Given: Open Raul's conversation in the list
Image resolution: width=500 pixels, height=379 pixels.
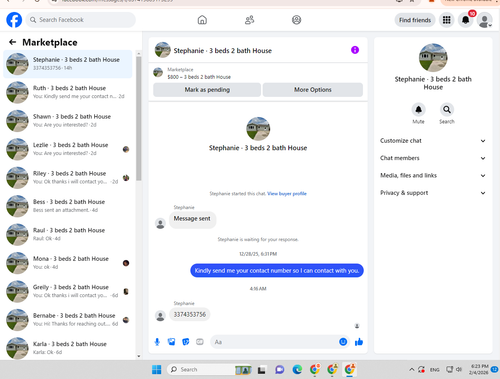Looking at the screenshot, I should coord(68,234).
